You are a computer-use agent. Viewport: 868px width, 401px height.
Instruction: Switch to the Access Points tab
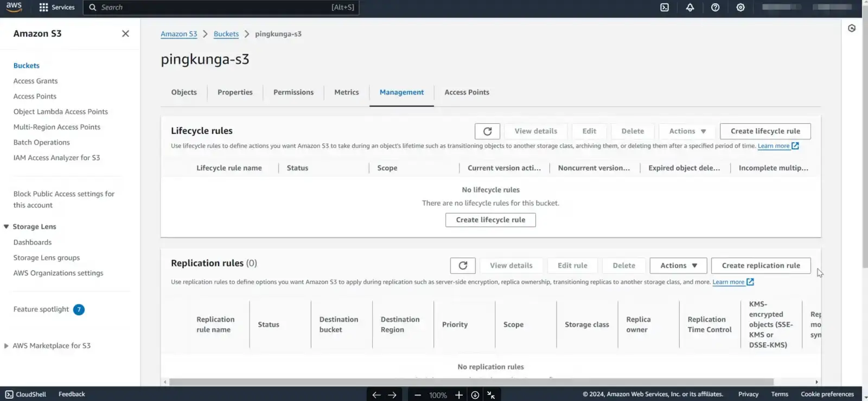[x=467, y=92]
